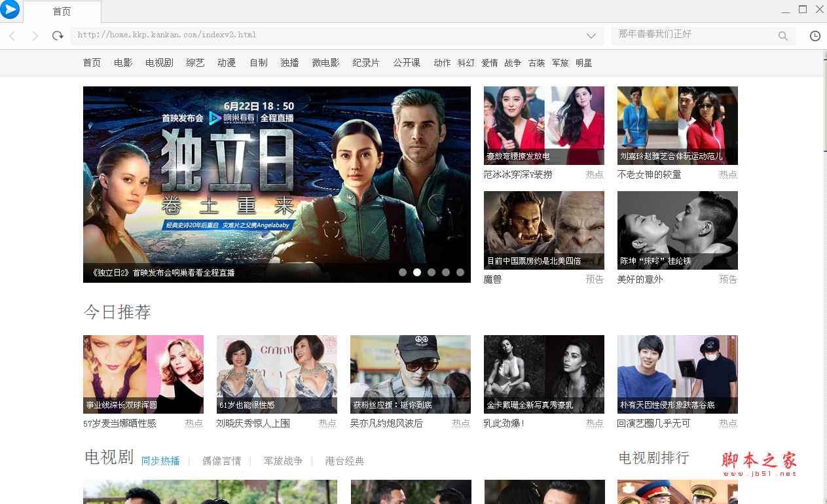This screenshot has width=827, height=504.
Task: Open the 首页 navigation item
Action: [92, 63]
